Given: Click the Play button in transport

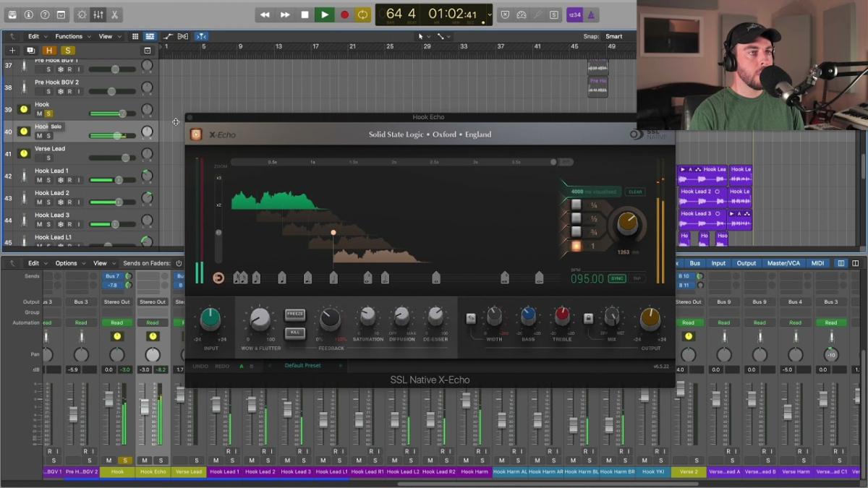Looking at the screenshot, I should pos(324,14).
